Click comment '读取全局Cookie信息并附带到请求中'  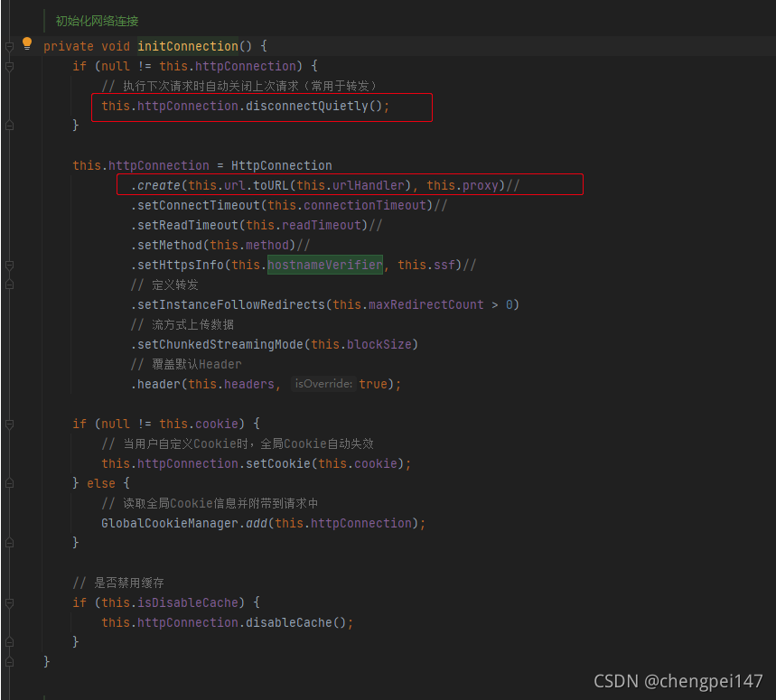click(220, 504)
